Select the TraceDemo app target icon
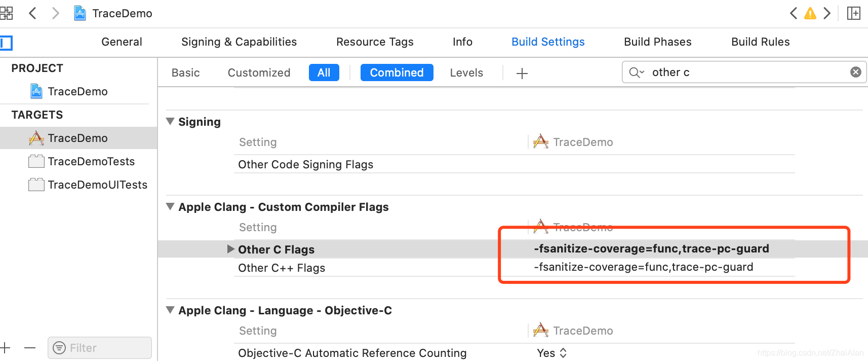 36,138
